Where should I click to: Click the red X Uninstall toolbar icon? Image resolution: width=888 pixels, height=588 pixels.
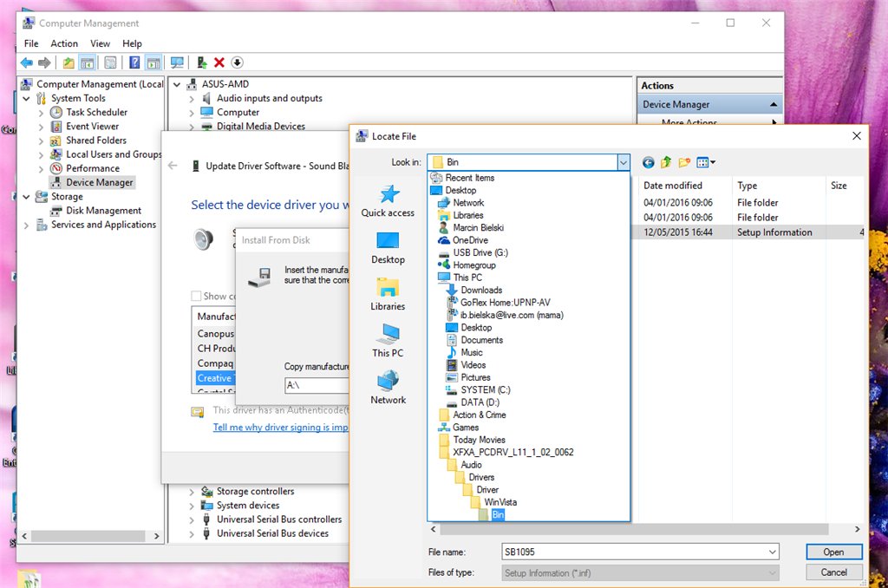click(219, 63)
